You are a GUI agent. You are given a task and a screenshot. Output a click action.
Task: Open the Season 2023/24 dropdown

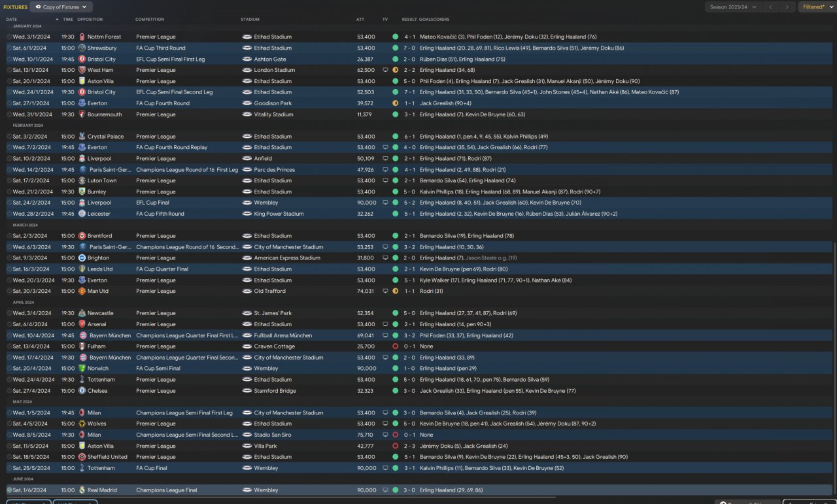[734, 7]
